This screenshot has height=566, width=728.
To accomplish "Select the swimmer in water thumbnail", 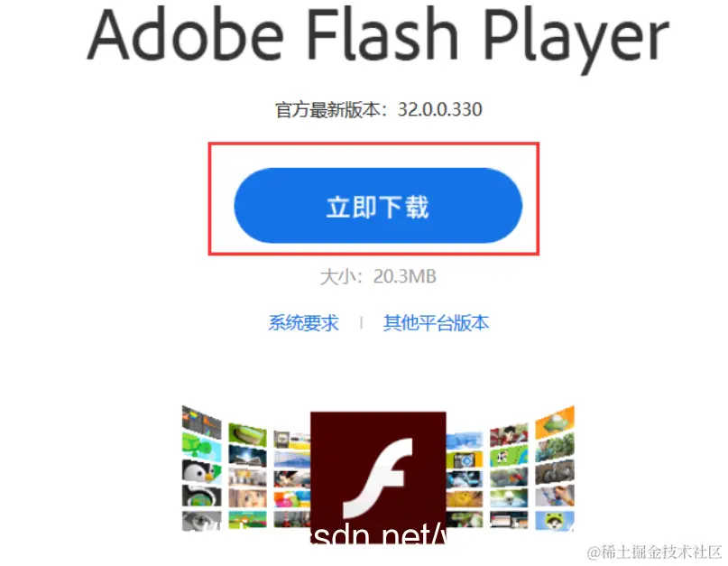I will click(509, 498).
